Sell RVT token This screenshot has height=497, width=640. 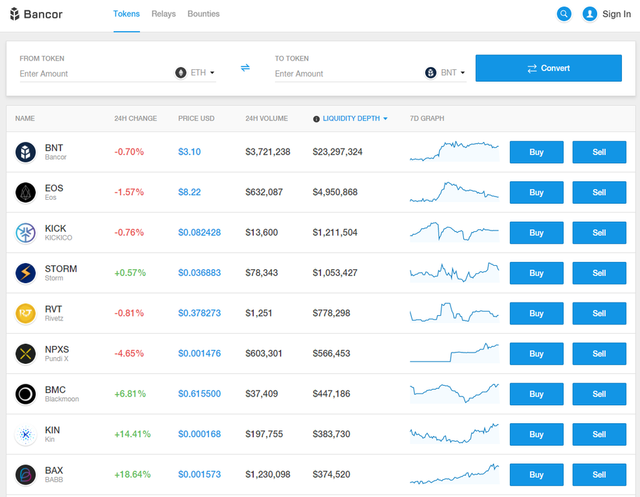point(599,313)
